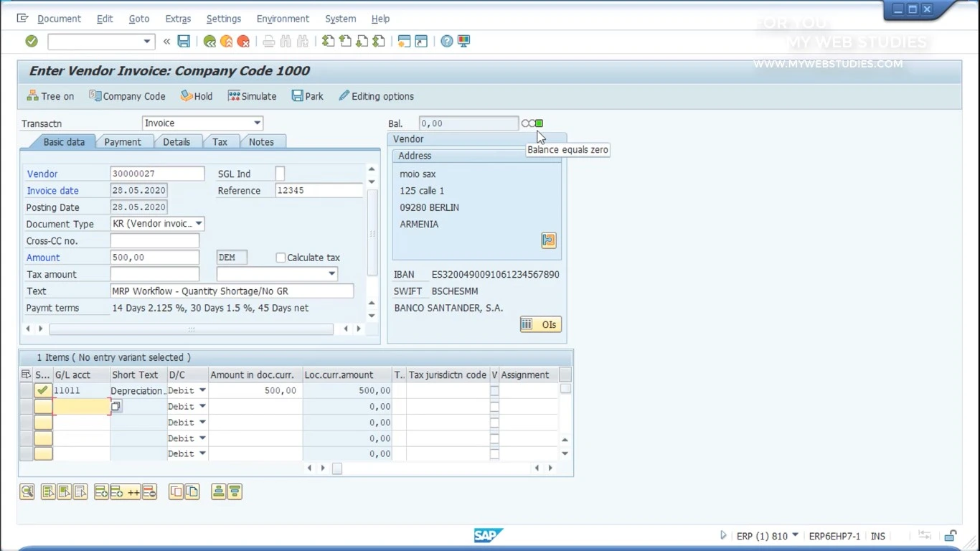Open the ERP (1) 810 system info dropdown
This screenshot has height=551, width=980.
795,535
